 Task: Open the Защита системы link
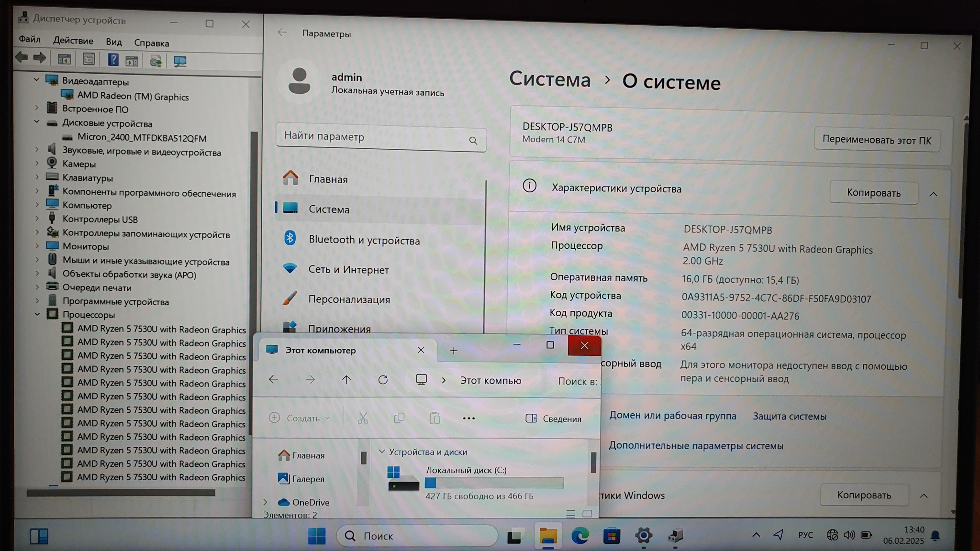789,416
